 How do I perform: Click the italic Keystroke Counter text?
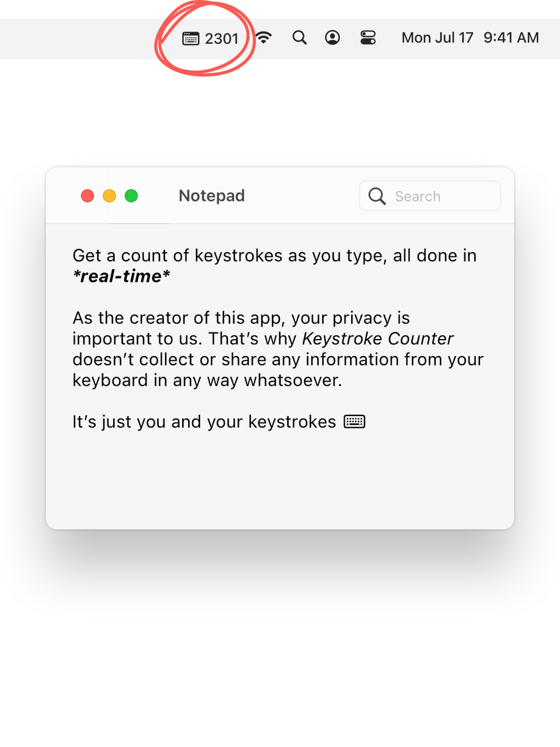click(377, 338)
